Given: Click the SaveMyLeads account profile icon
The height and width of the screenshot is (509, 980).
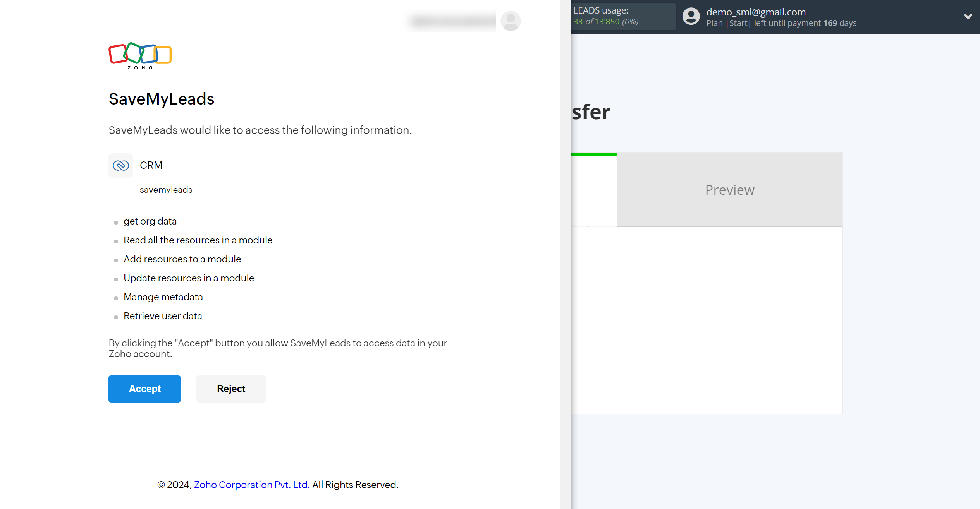Looking at the screenshot, I should 691,17.
